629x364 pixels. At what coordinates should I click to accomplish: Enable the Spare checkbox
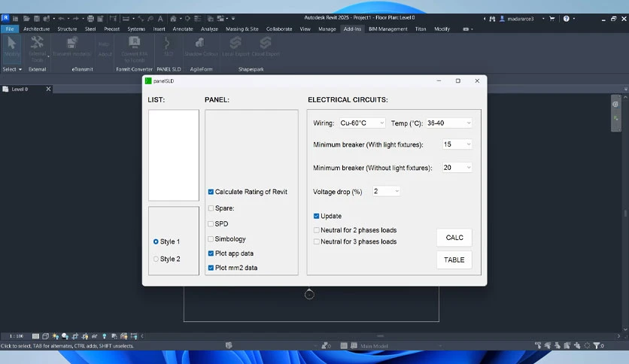pos(211,208)
